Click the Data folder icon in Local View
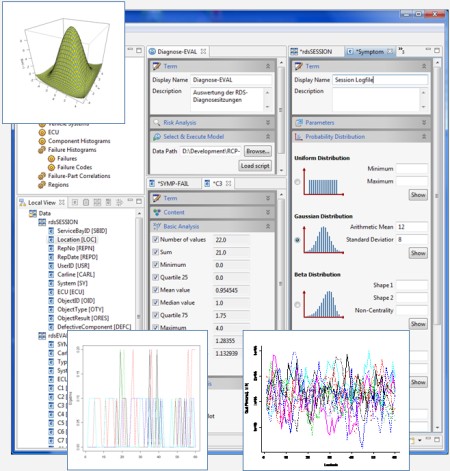Viewport: 450px width, 471px height. pos(33,213)
